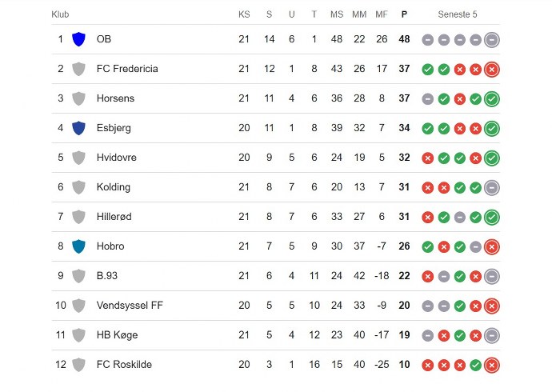Click the Seneste 5 column header

click(458, 14)
